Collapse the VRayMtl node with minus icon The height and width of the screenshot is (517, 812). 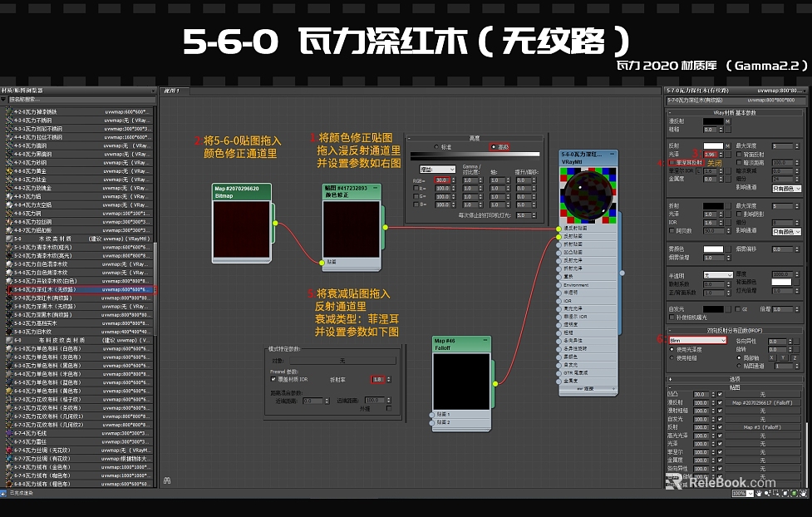(x=612, y=154)
